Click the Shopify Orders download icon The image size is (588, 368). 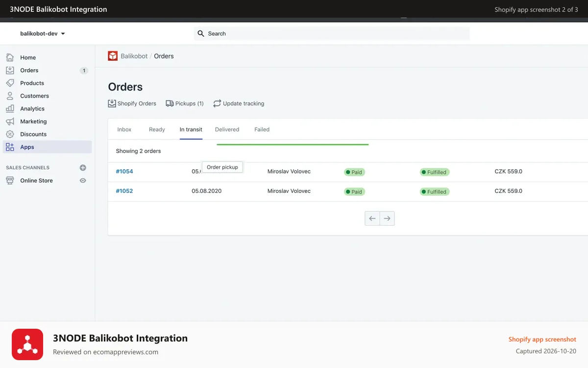point(112,104)
